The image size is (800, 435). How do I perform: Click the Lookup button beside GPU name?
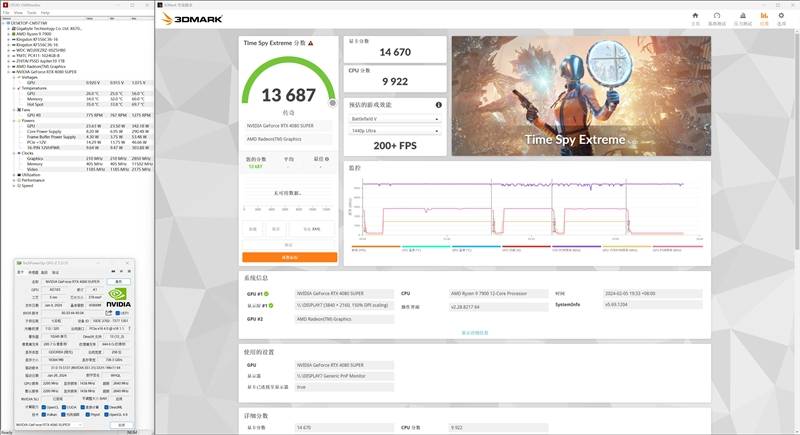pos(119,282)
